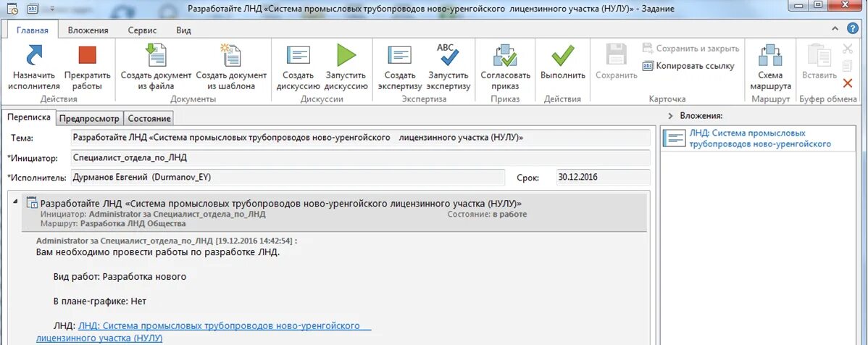This screenshot has width=868, height=345.
Task: Switch to Главная ribbon tab
Action: click(x=33, y=30)
